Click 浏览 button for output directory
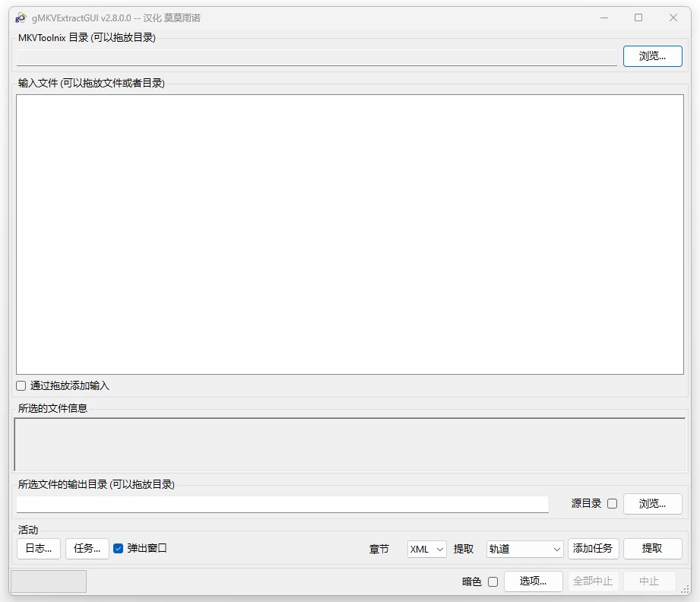 (652, 503)
